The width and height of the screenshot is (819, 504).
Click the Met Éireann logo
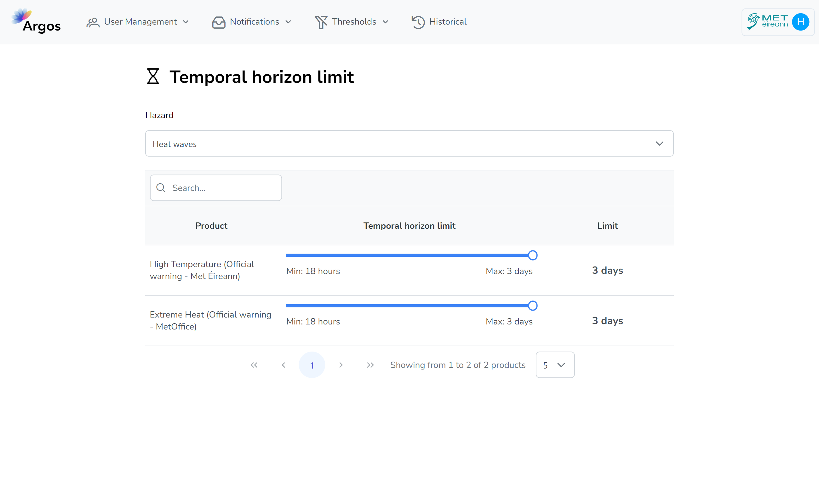(x=767, y=22)
